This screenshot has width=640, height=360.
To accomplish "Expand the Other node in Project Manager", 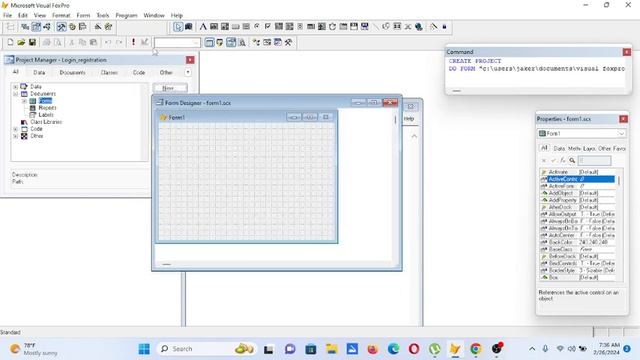I will pyautogui.click(x=16, y=136).
